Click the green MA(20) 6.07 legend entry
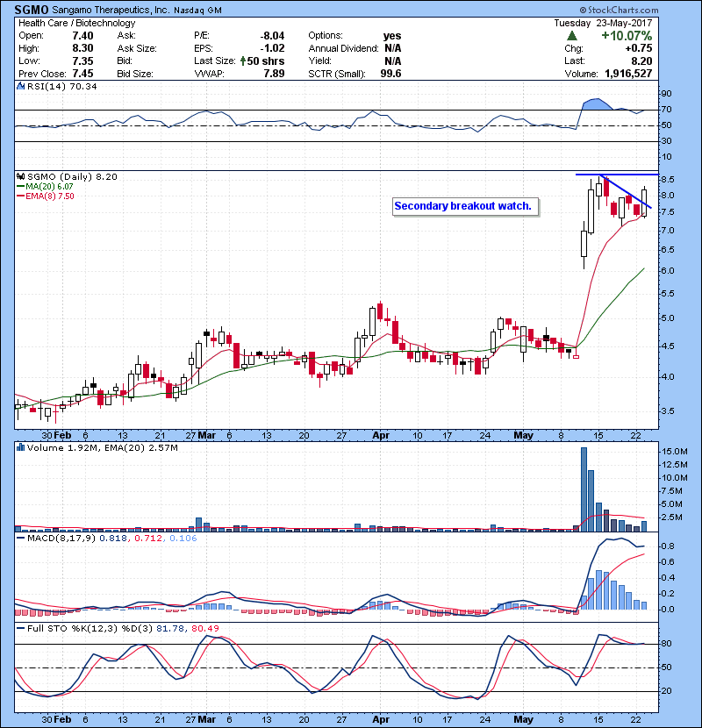702x728 pixels. [45, 186]
